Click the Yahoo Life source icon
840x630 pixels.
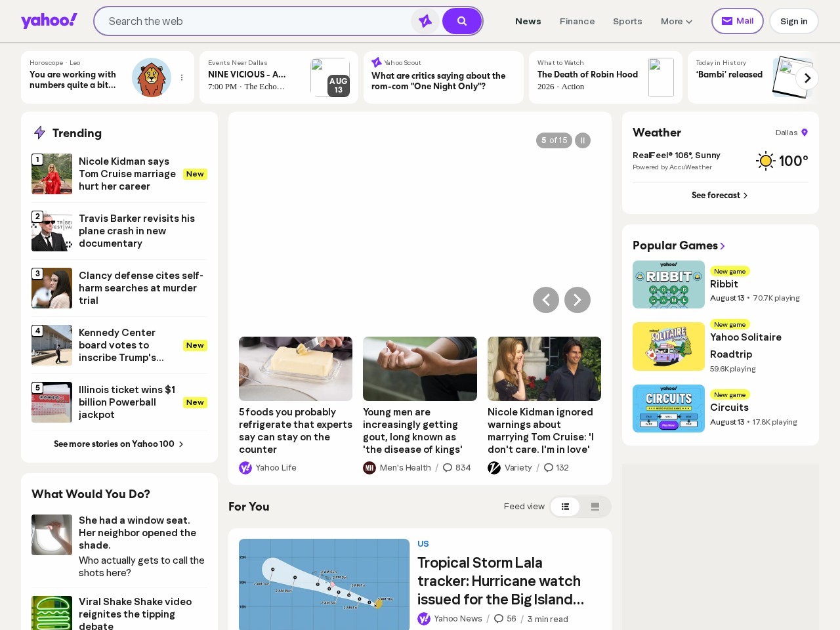point(245,468)
